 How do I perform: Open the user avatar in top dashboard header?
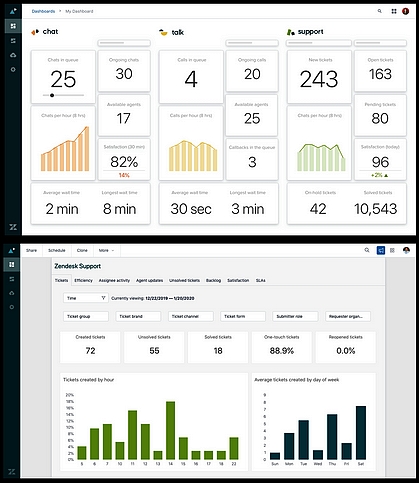tap(406, 11)
